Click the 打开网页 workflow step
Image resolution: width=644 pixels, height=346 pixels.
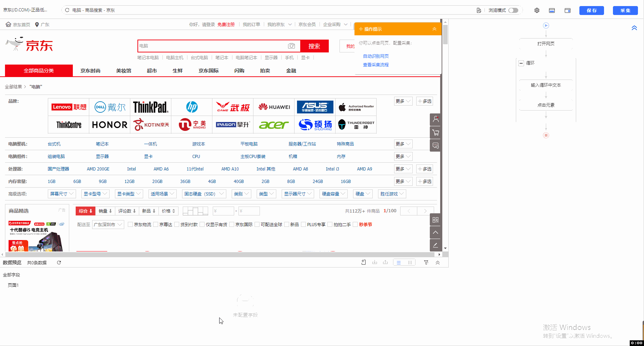click(546, 44)
